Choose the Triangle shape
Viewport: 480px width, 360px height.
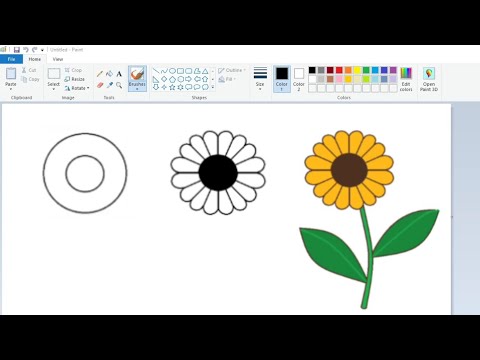[205, 71]
